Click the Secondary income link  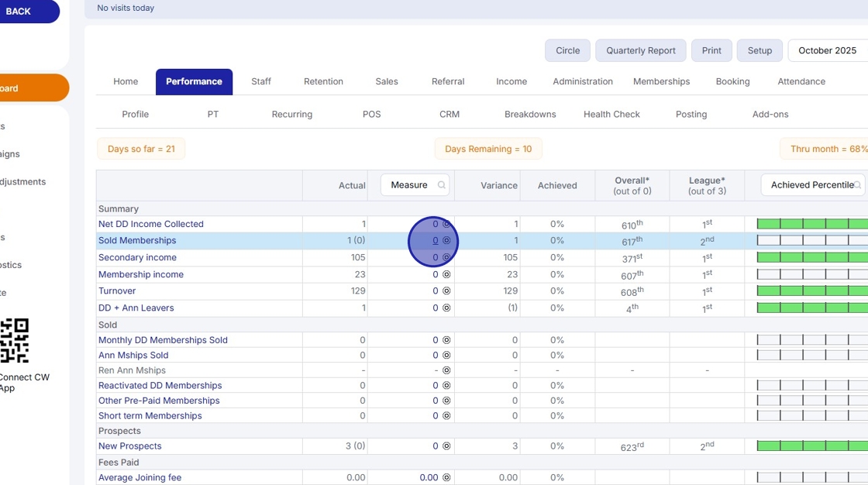click(137, 257)
